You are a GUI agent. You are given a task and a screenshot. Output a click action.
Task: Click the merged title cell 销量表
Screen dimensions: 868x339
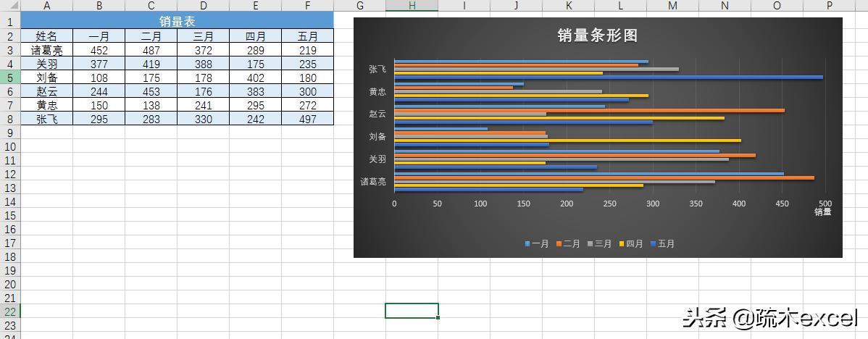(177, 22)
